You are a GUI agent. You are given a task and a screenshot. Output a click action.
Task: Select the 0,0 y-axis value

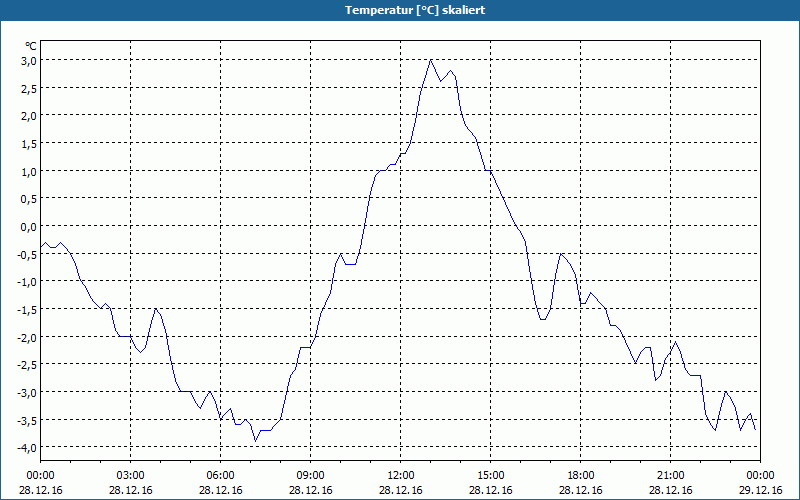pos(28,227)
